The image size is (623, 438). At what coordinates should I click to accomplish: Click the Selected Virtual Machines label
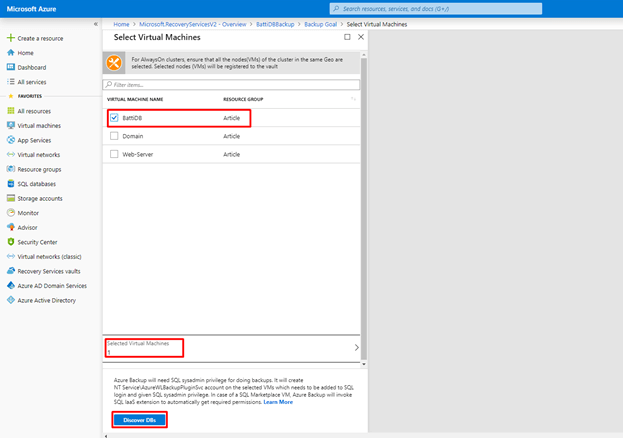point(138,343)
